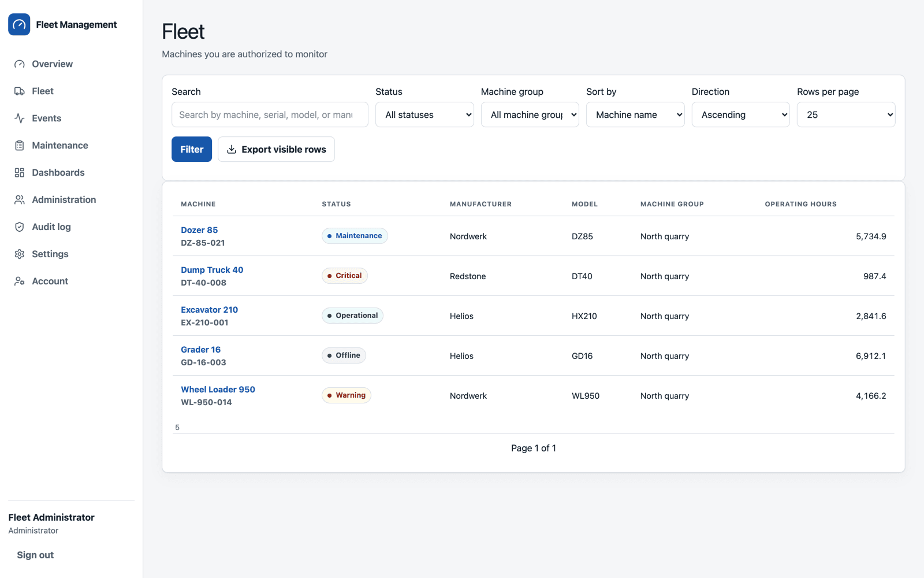The height and width of the screenshot is (578, 924).
Task: Open the Grader 16 machine link
Action: tap(200, 350)
